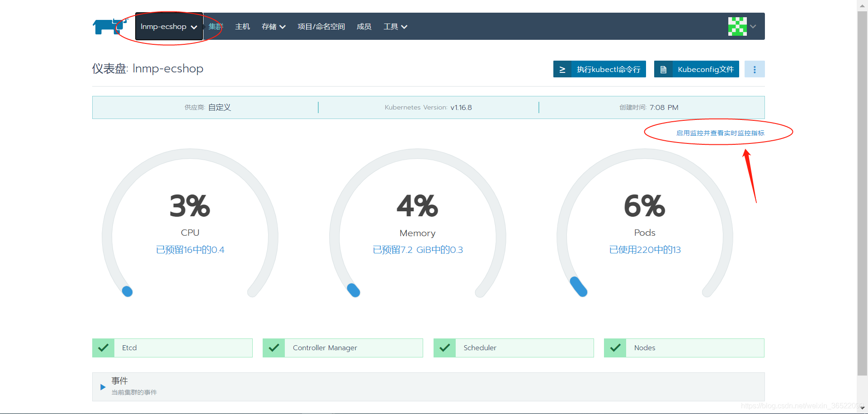Click the Memory 4% gauge
Viewport: 868px width, 414px height.
pyautogui.click(x=417, y=223)
